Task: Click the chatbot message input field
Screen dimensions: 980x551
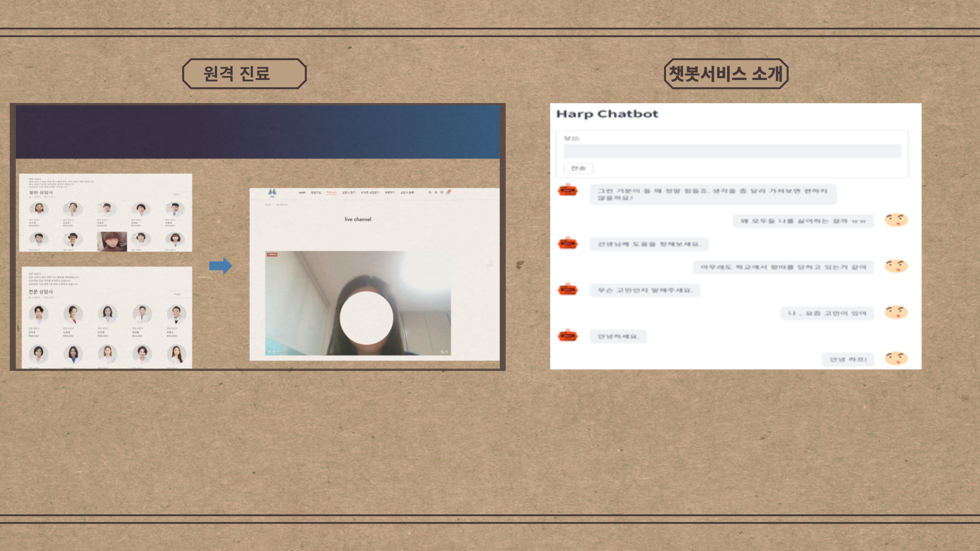Action: 732,151
